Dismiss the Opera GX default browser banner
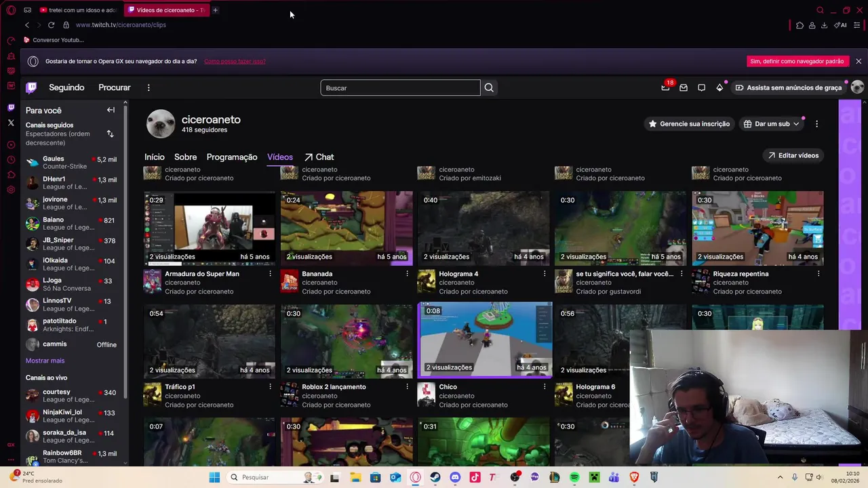 859,61
